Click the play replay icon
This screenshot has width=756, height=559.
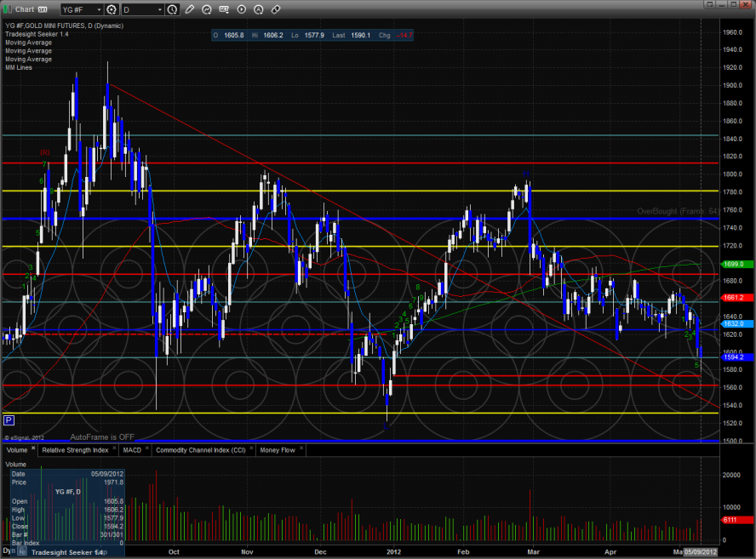[x=242, y=9]
